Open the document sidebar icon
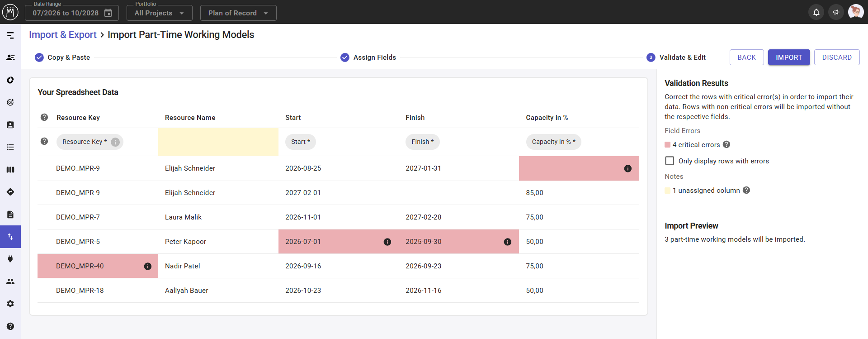868x339 pixels. click(x=10, y=215)
